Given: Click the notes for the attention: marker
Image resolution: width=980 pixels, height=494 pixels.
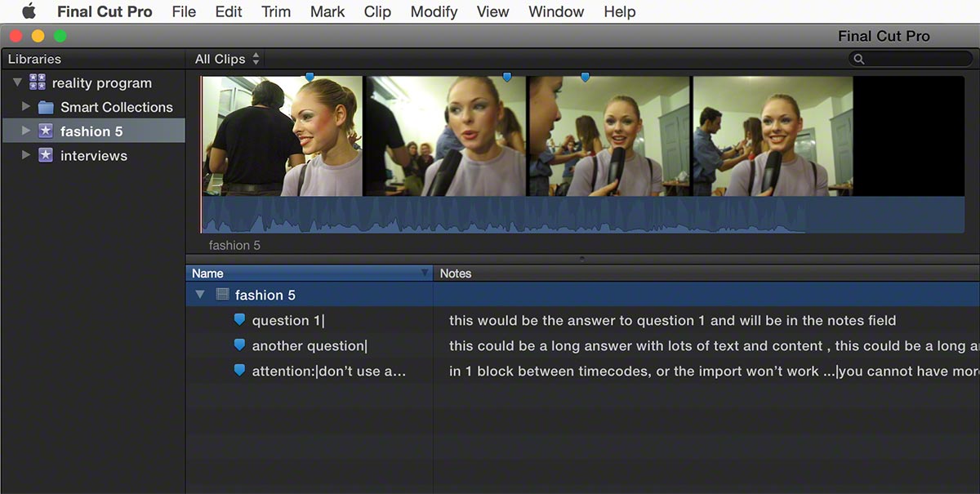Looking at the screenshot, I should [714, 372].
